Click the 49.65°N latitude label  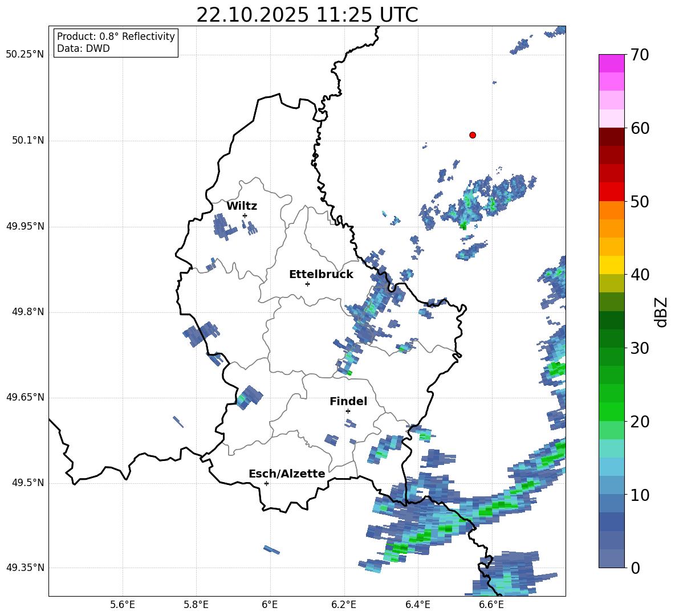click(25, 397)
